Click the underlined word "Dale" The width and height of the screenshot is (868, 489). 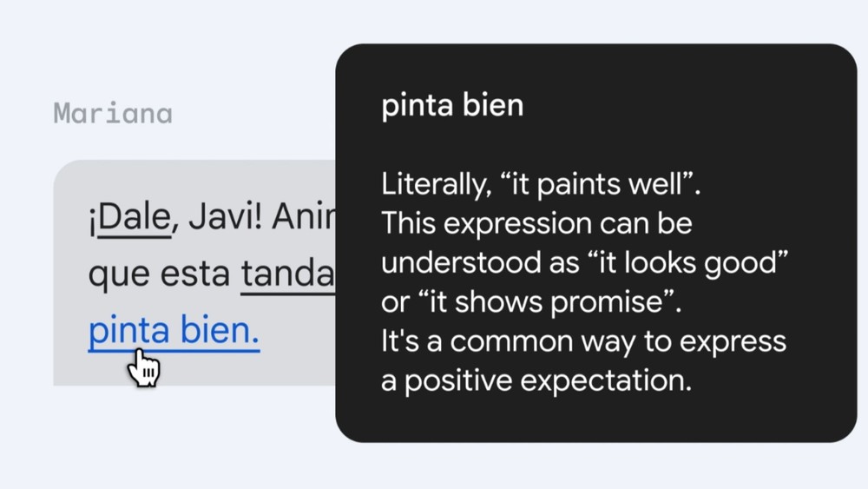coord(135,218)
